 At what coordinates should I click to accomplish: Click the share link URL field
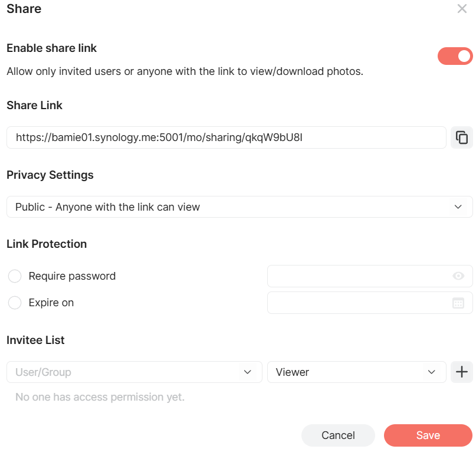(x=226, y=137)
